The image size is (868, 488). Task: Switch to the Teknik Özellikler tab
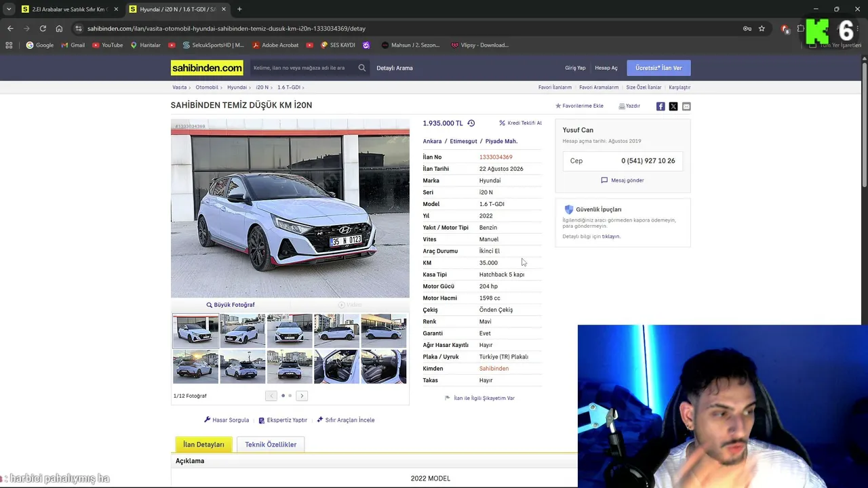point(271,445)
